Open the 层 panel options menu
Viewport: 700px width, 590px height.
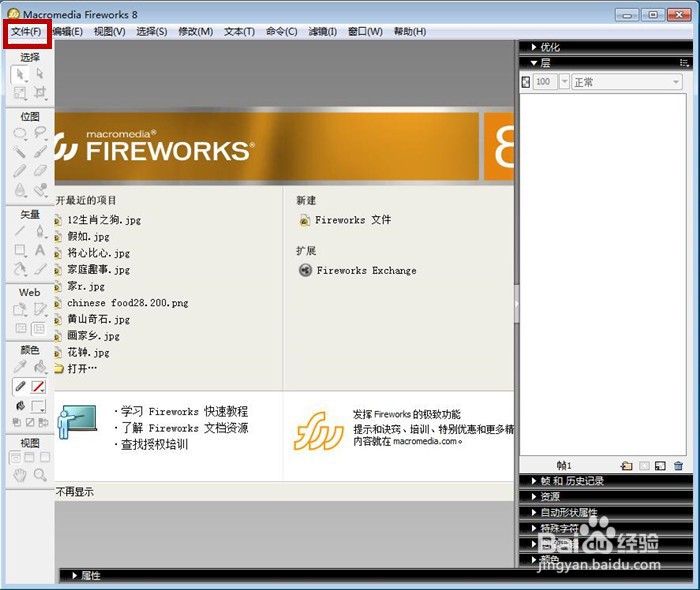tap(684, 63)
